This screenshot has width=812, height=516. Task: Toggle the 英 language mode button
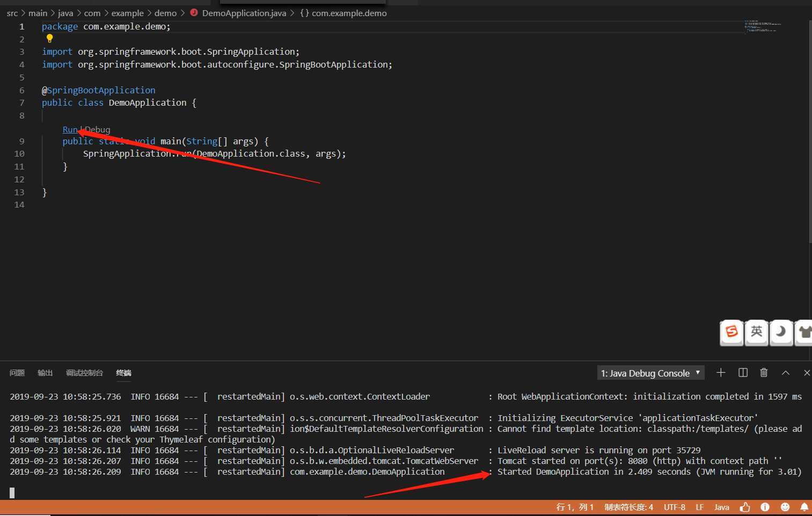point(757,333)
